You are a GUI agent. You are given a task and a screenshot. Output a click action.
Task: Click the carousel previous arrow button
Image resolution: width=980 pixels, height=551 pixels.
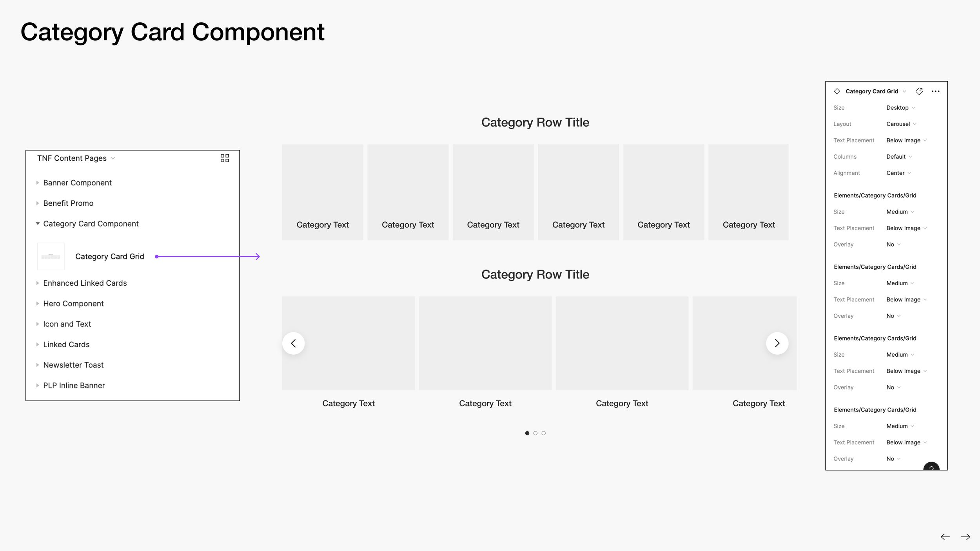[x=293, y=343]
